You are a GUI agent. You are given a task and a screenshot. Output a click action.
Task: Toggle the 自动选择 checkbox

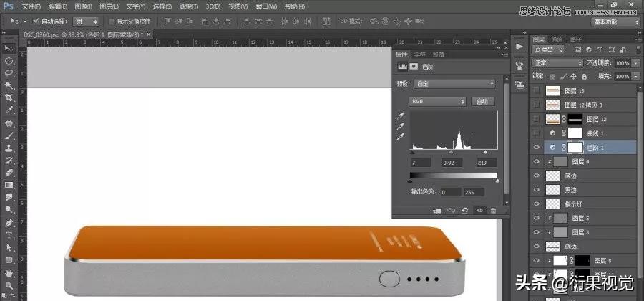point(36,21)
